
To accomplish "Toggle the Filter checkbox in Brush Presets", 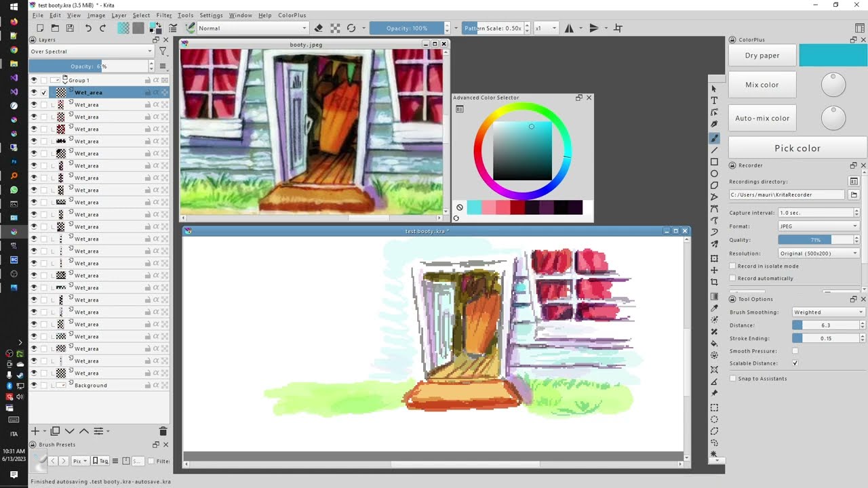I will pos(151,461).
